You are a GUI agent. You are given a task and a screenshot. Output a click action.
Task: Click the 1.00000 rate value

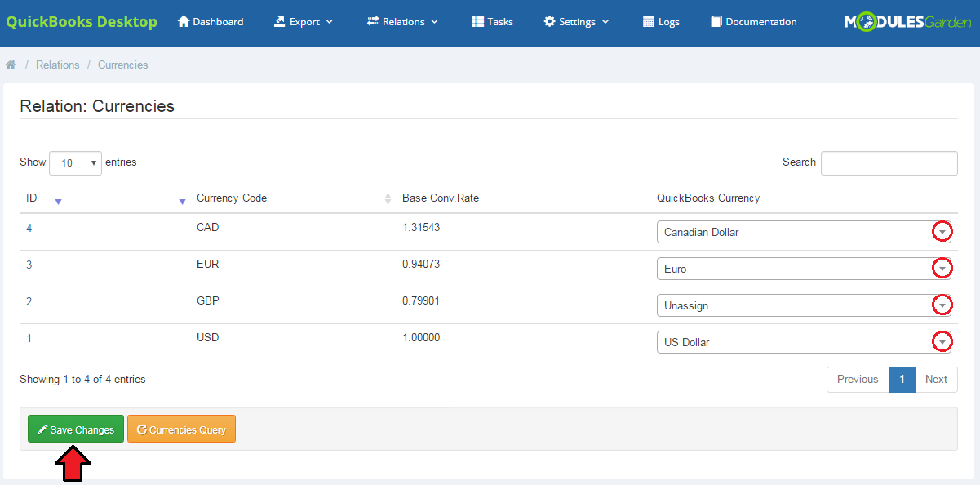421,337
